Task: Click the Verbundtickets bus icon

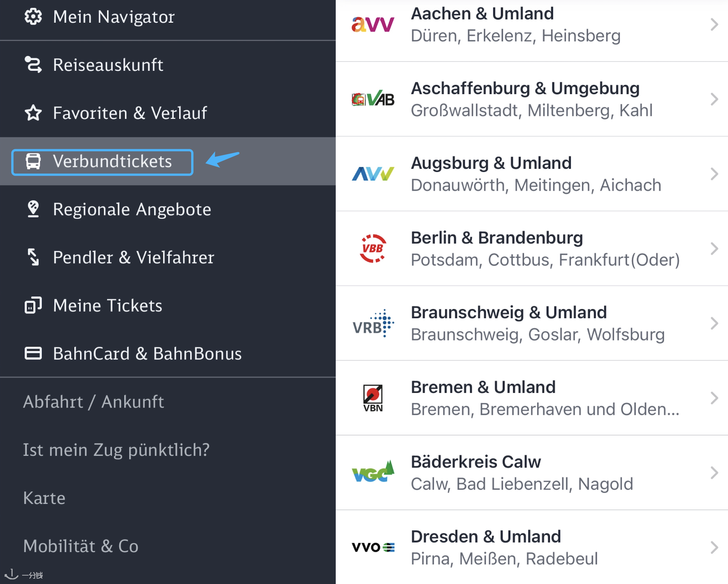Action: (33, 161)
